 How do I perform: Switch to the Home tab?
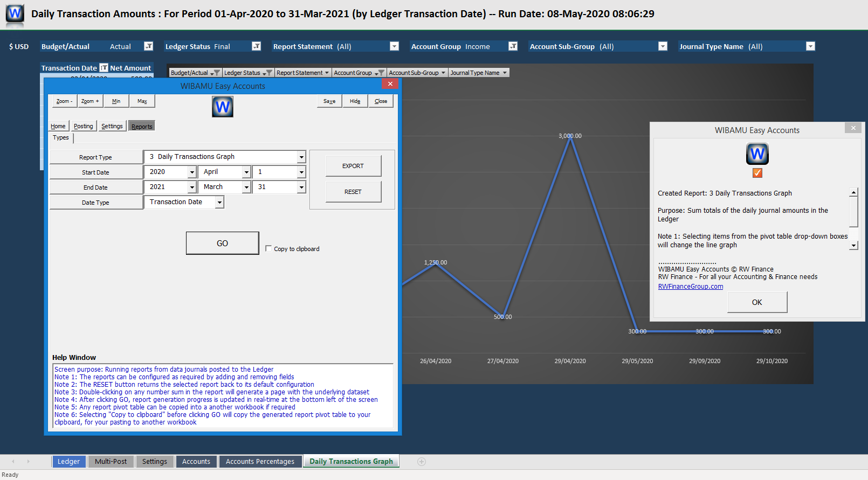click(58, 126)
